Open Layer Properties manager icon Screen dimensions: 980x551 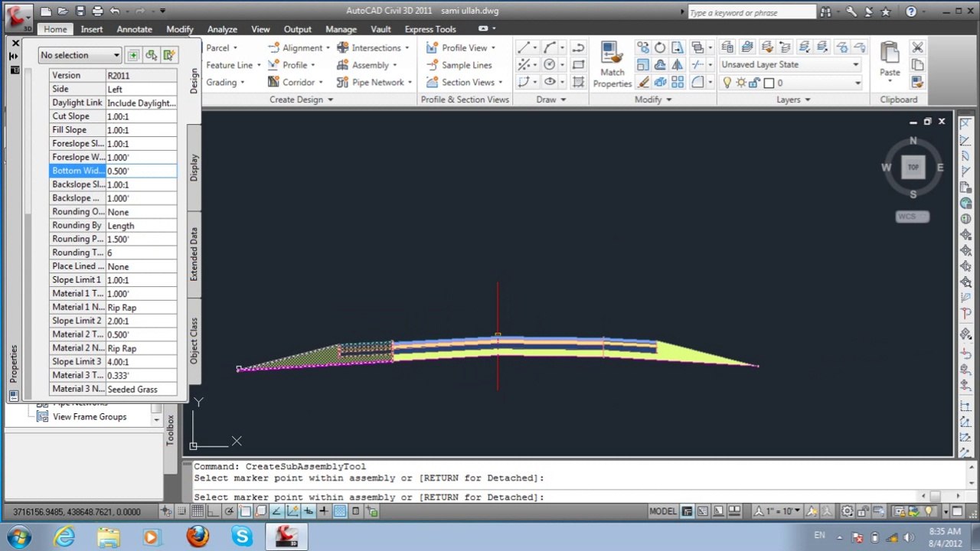[x=727, y=47]
